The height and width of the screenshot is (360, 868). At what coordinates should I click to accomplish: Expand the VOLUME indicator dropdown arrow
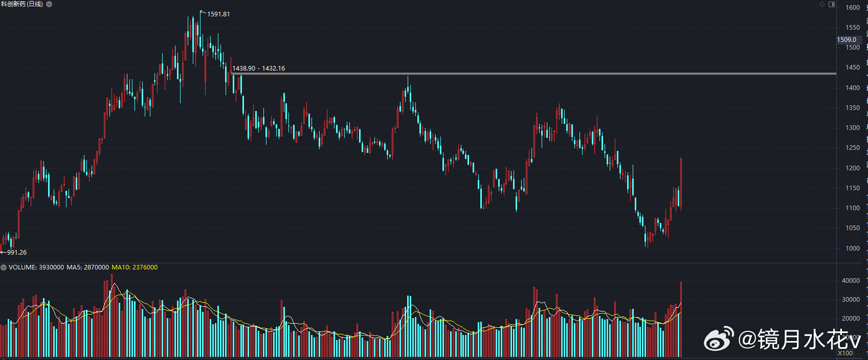(x=4, y=267)
